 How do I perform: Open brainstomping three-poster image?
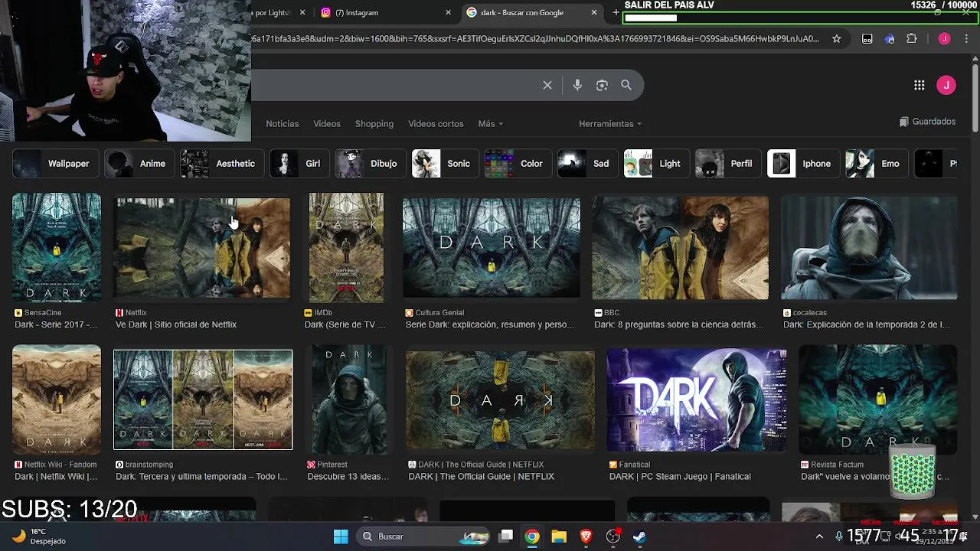(x=203, y=399)
